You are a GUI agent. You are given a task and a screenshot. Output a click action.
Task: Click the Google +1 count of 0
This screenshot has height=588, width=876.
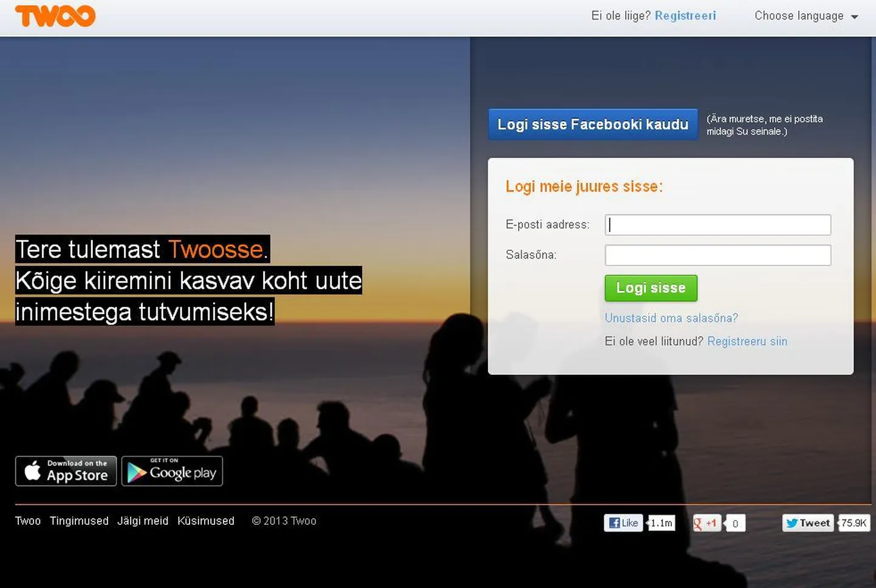(735, 524)
